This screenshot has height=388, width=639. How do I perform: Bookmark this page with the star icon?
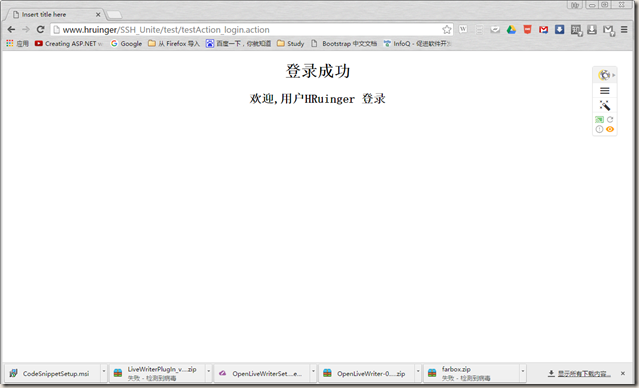[447, 29]
